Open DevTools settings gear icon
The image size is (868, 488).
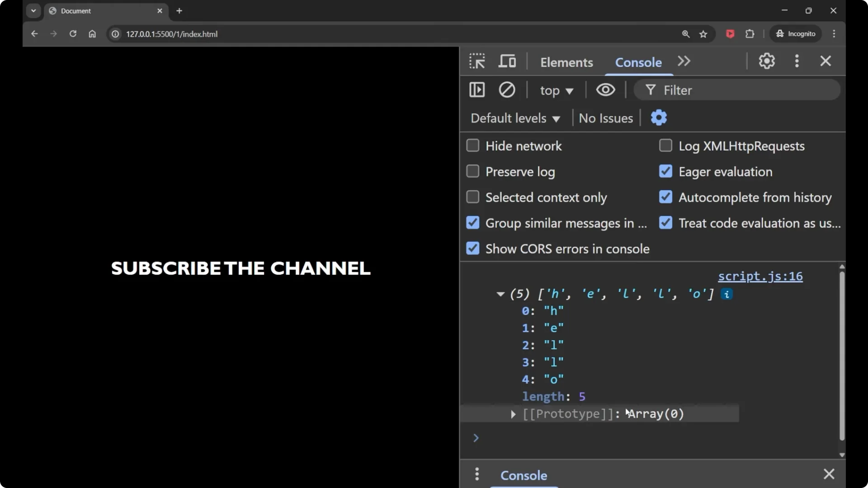[767, 61]
